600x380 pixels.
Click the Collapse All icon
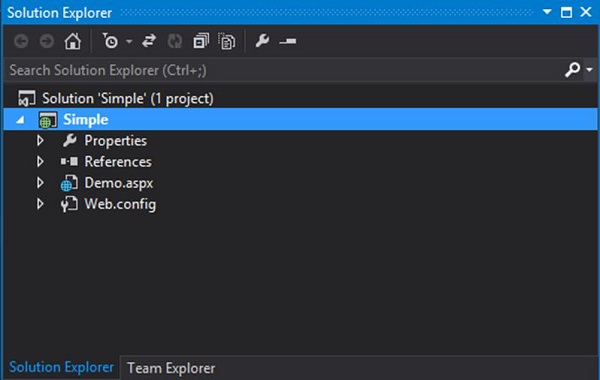click(x=201, y=41)
